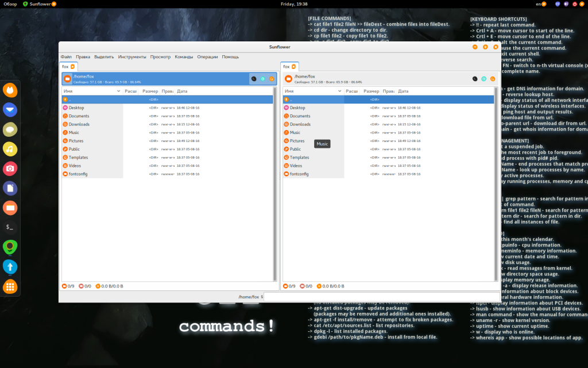Image resolution: width=588 pixels, height=368 pixels.
Task: Open the music player in the dock
Action: click(10, 149)
